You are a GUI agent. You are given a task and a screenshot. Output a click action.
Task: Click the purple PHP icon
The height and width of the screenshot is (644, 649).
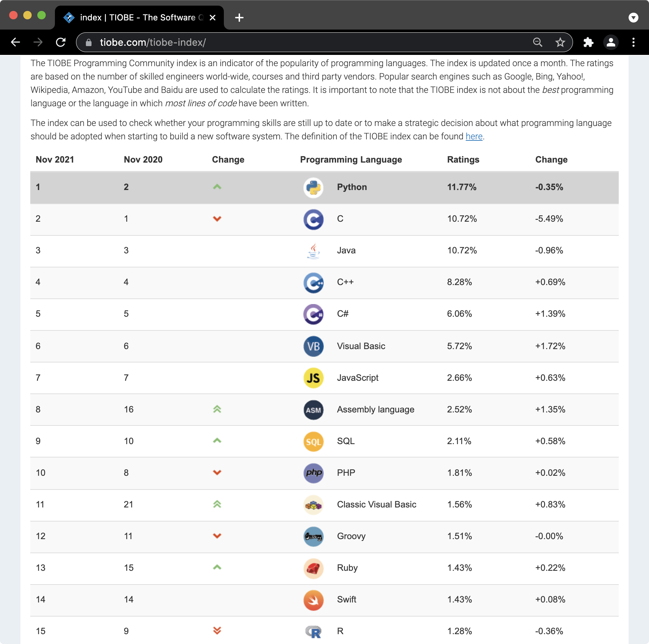click(313, 473)
